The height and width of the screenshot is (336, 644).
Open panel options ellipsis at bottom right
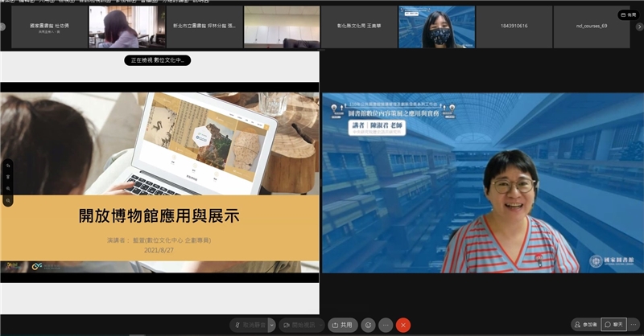point(634,325)
